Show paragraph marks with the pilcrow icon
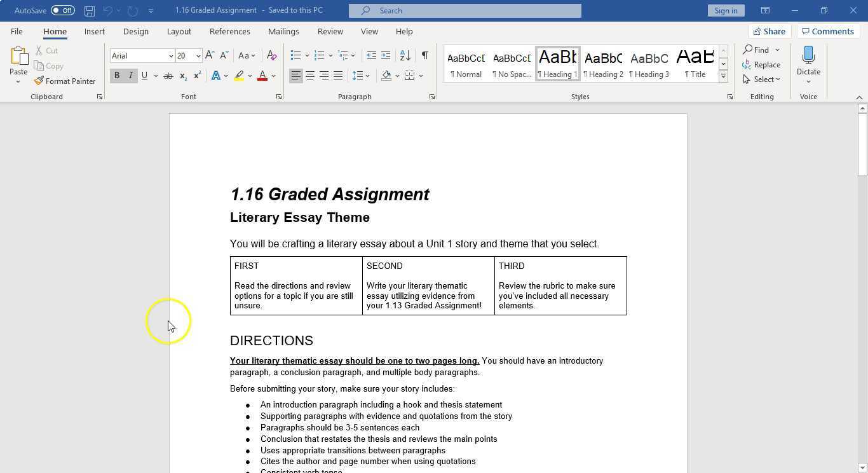The width and height of the screenshot is (868, 473). pos(424,55)
